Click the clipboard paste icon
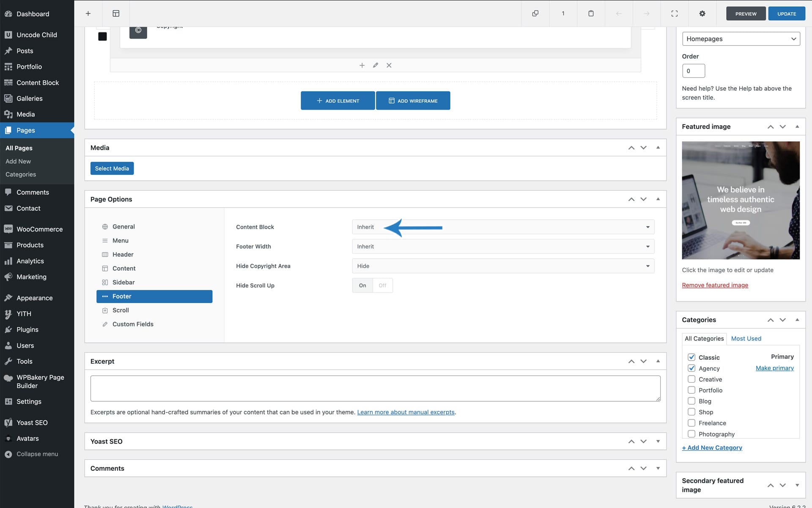The height and width of the screenshot is (508, 812). point(591,14)
